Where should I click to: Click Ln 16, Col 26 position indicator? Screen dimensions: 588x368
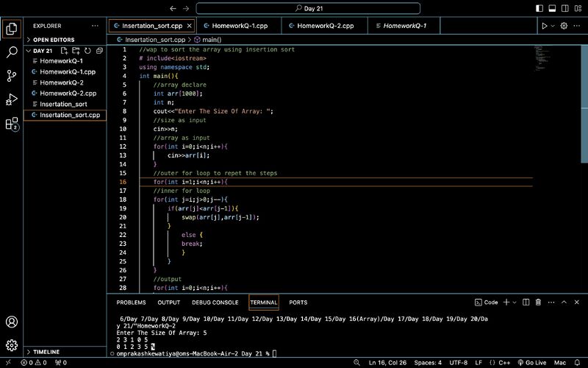coord(387,363)
